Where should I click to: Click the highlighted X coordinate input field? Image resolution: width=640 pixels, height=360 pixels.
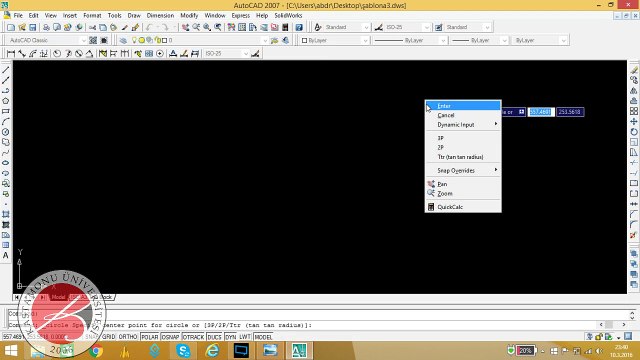541,112
